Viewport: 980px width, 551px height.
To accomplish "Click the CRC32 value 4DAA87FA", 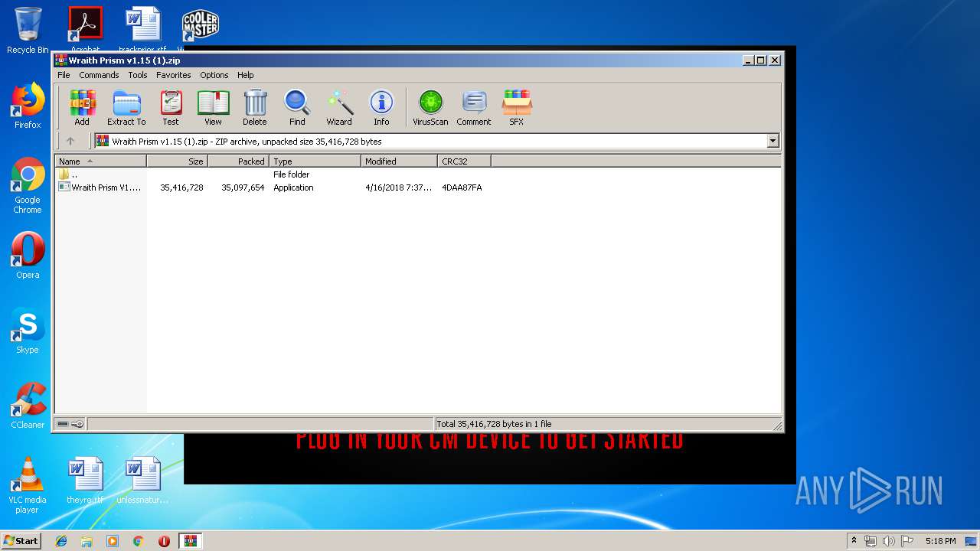I will point(462,187).
